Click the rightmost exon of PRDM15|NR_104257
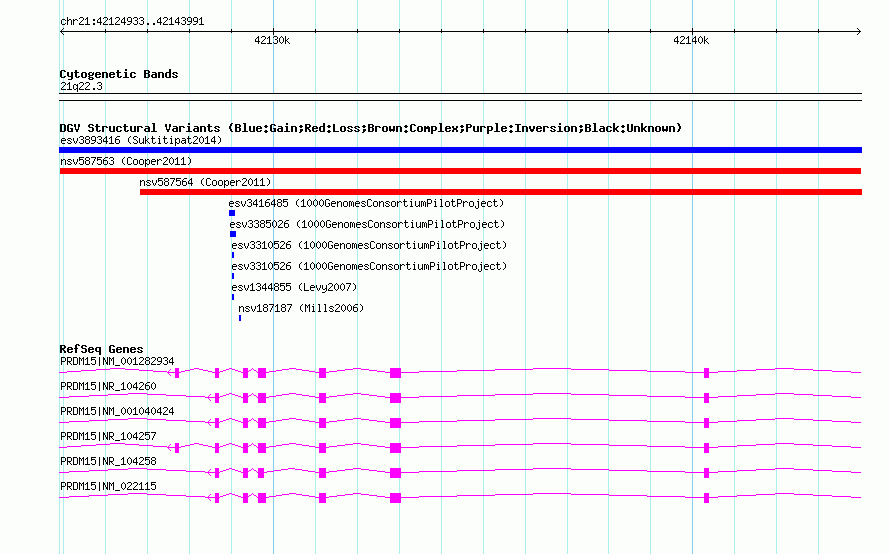 [707, 448]
